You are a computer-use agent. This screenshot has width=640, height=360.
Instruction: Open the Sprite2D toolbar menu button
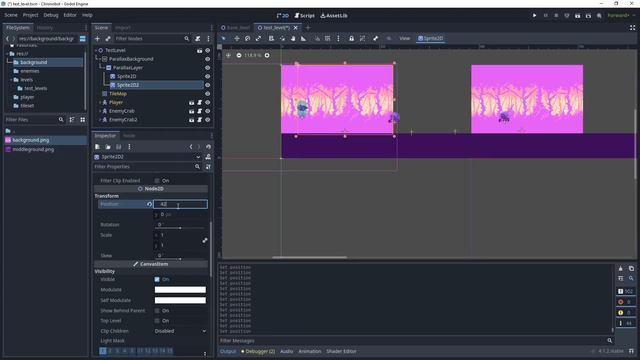(x=431, y=38)
